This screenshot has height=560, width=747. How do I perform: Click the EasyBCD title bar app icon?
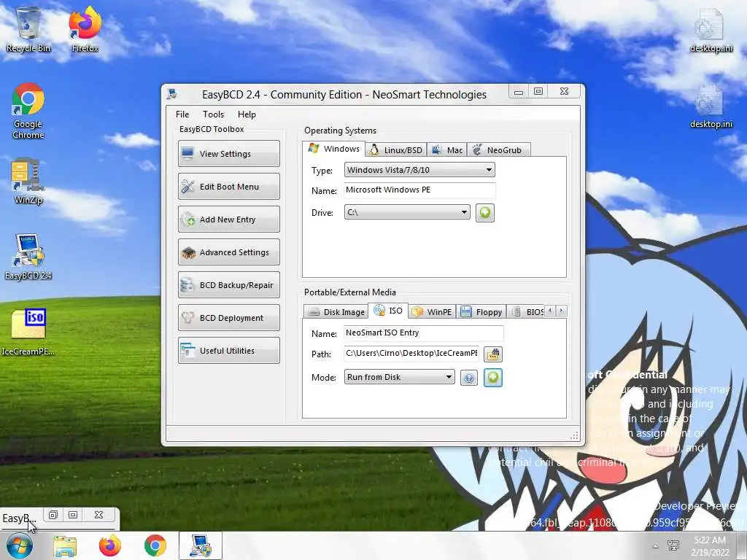(172, 94)
